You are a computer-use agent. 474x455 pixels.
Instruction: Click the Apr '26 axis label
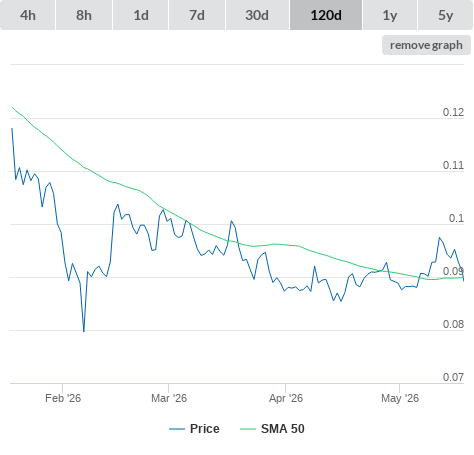pos(286,398)
